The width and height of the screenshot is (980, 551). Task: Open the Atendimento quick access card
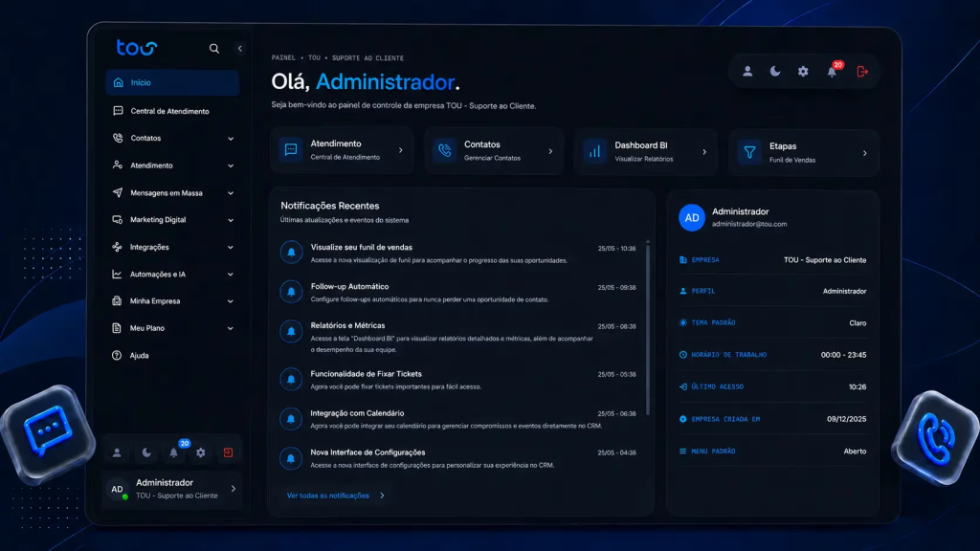click(x=342, y=150)
